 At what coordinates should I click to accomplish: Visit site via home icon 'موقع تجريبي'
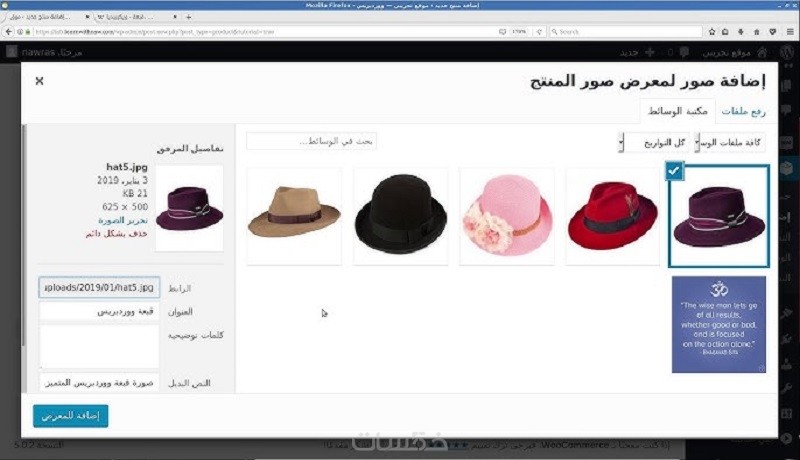734,52
